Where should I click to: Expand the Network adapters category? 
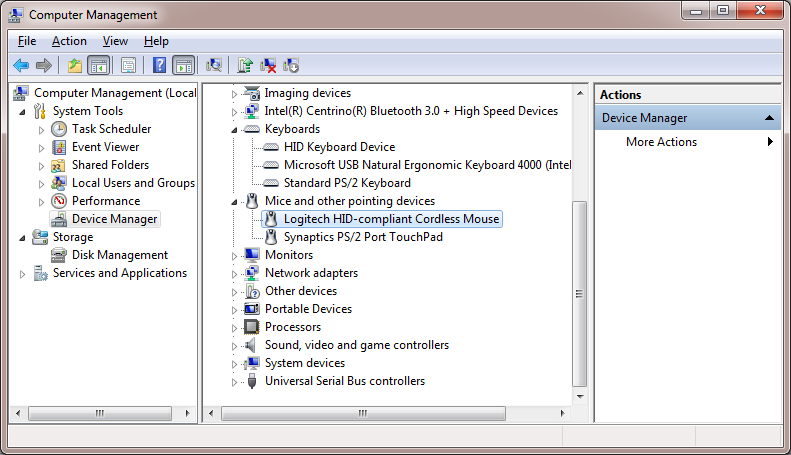coord(234,274)
